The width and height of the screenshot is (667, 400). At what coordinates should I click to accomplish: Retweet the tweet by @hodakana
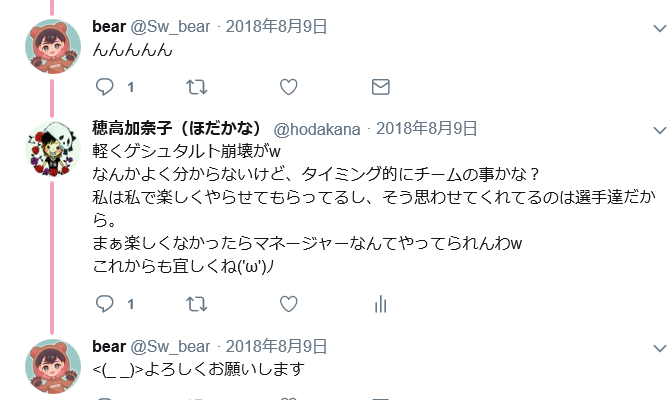tap(197, 304)
